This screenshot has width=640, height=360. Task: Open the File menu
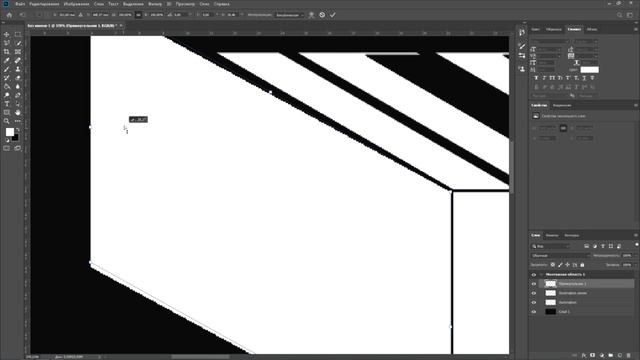click(x=20, y=4)
